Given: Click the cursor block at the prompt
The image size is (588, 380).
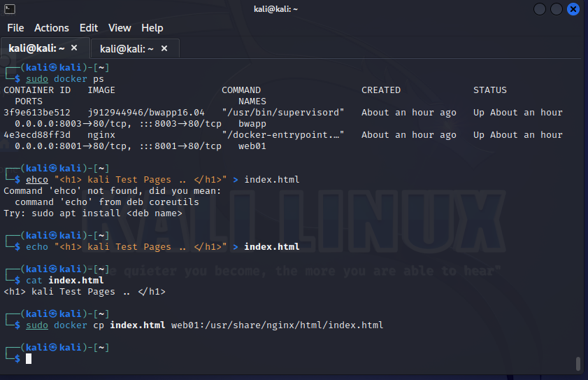Looking at the screenshot, I should [x=29, y=358].
